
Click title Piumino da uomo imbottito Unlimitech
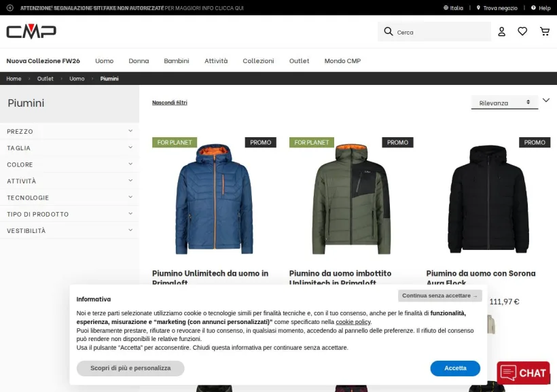(x=340, y=278)
